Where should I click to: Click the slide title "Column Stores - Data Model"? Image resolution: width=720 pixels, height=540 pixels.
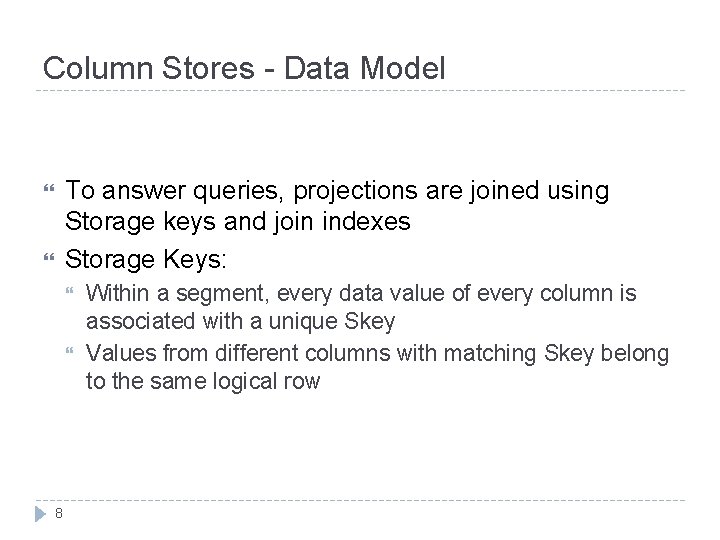244,68
